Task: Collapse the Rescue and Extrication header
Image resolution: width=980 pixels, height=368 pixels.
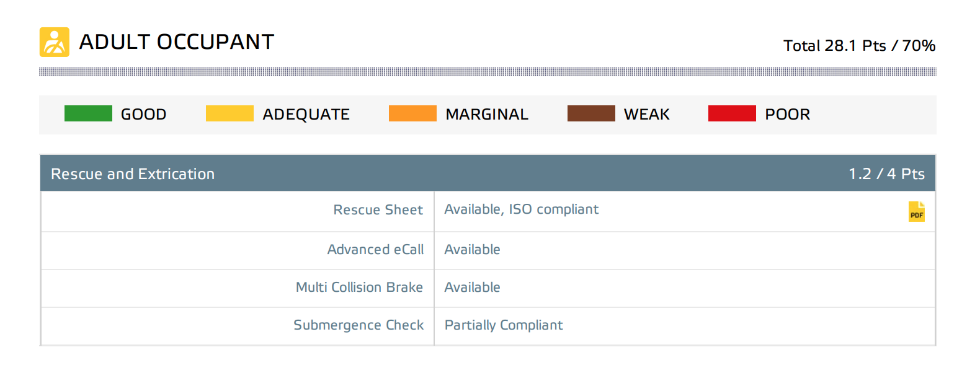Action: (x=488, y=173)
